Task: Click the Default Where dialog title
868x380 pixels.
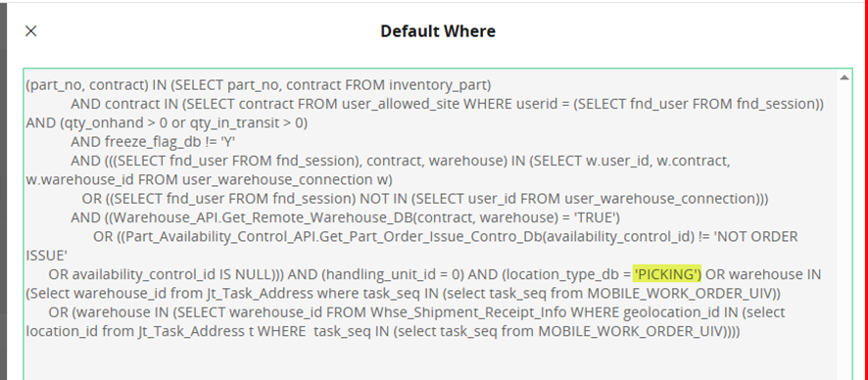Action: point(437,31)
